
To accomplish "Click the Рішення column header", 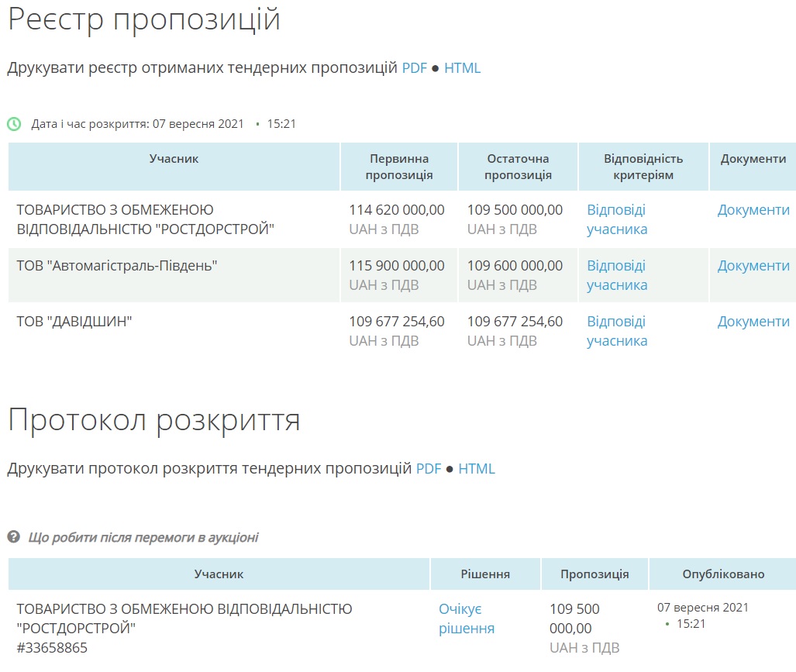I will pyautogui.click(x=485, y=574).
